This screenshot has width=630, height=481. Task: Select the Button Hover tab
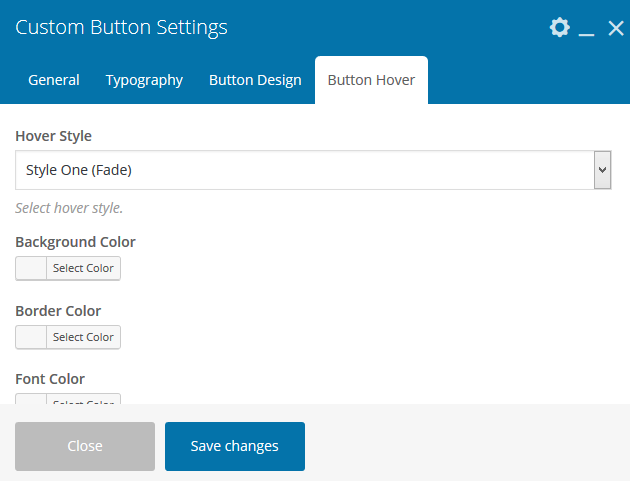click(371, 80)
